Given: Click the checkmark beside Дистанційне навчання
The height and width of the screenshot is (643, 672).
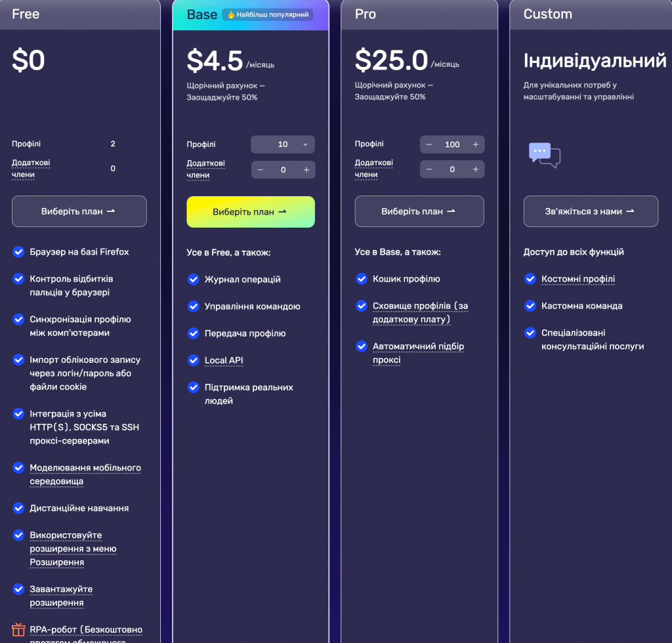Looking at the screenshot, I should (18, 508).
